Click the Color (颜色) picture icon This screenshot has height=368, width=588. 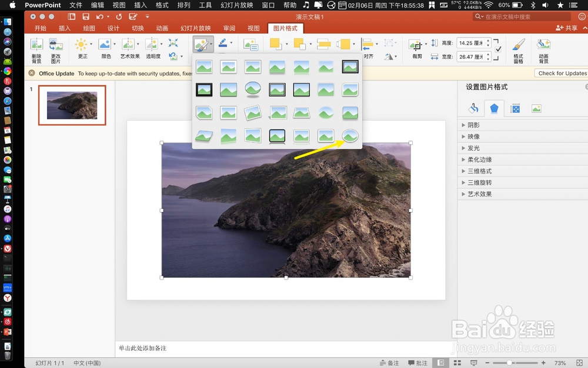105,44
